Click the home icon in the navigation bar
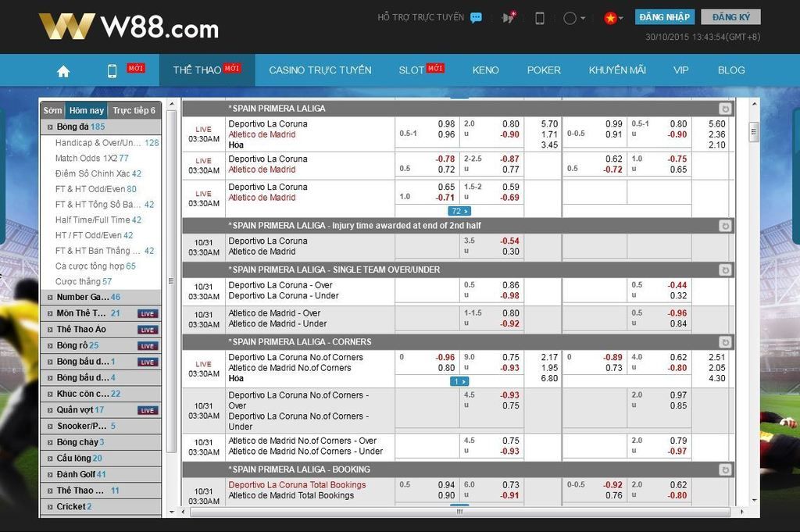This screenshot has height=532, width=800. pos(63,70)
